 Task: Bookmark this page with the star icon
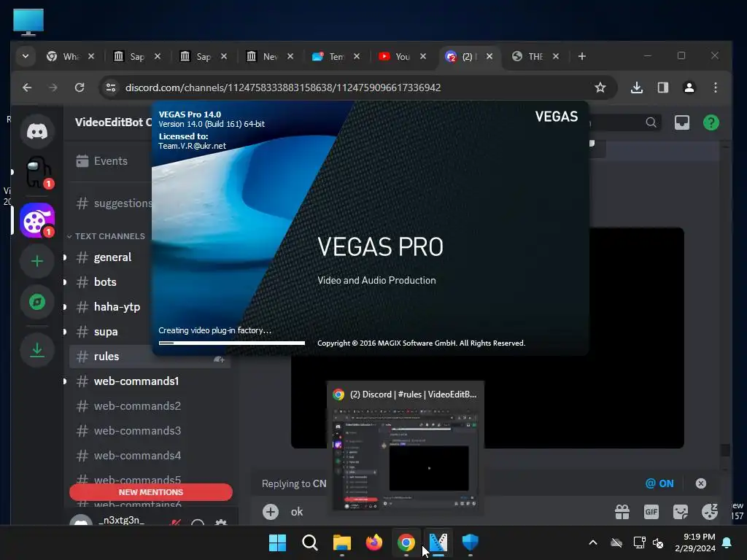600,87
